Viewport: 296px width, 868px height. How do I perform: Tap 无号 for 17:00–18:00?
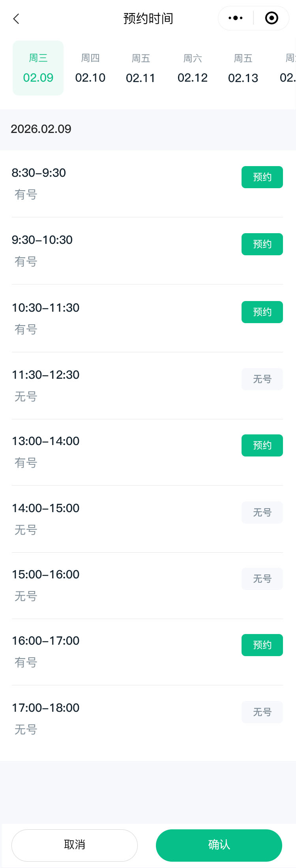tap(262, 712)
